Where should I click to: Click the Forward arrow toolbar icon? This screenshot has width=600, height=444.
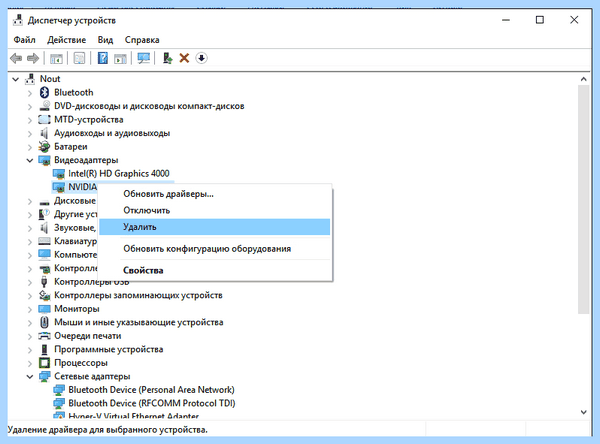point(33,58)
